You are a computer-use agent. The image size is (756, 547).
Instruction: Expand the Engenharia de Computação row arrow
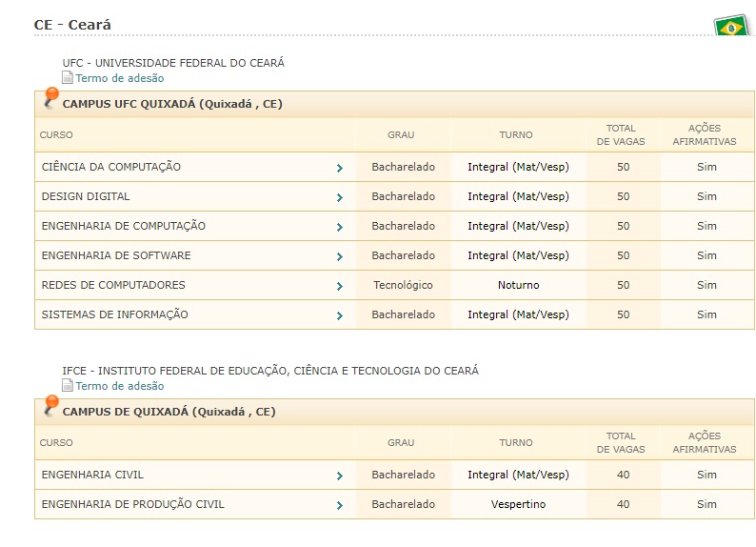pos(339,227)
